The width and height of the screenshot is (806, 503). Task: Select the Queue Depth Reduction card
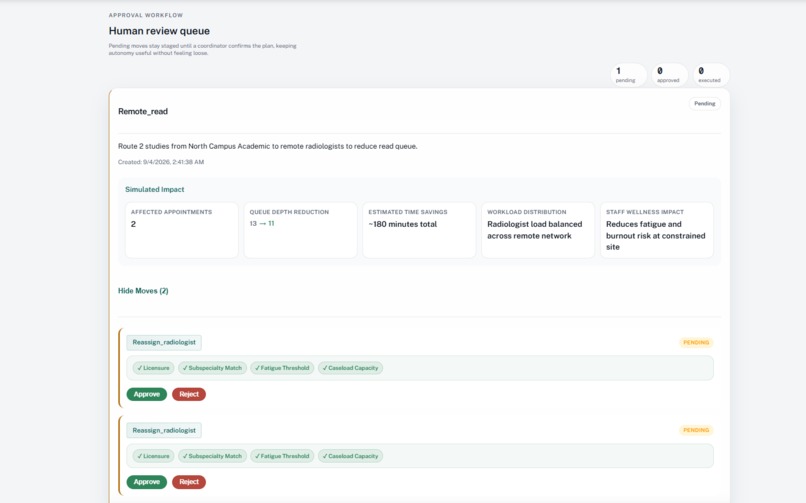pyautogui.click(x=300, y=230)
